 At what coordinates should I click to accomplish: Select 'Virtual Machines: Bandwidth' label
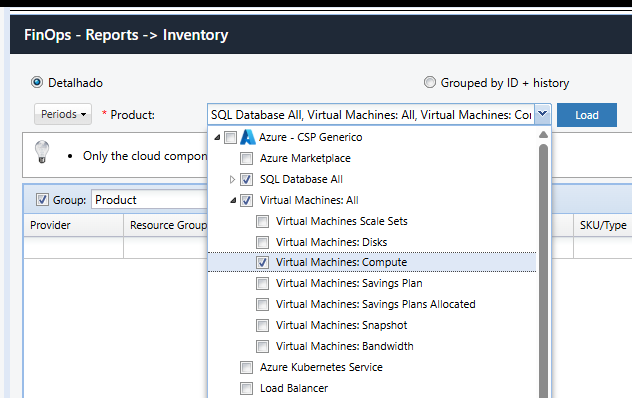345,346
